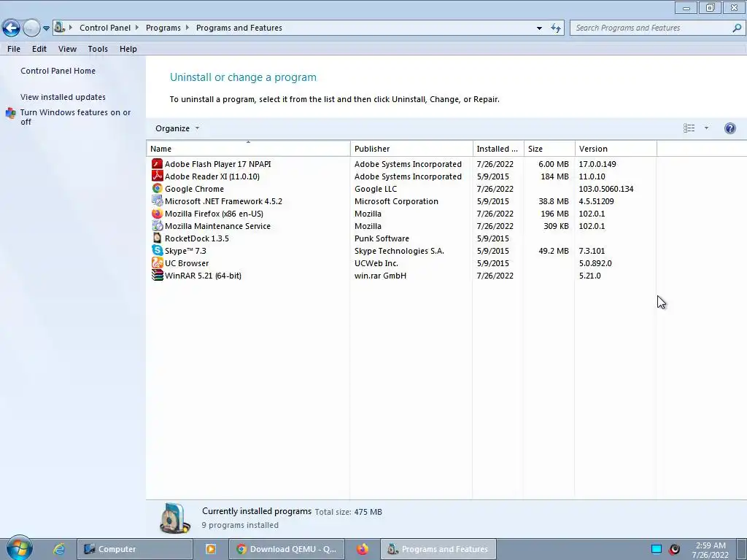Click the Forward arrow button
Screen dimensions: 747x560
point(31,28)
